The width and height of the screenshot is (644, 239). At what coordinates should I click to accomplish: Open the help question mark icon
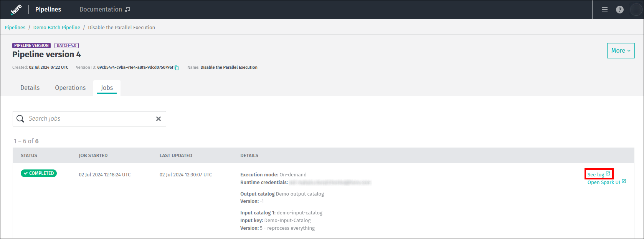click(x=620, y=10)
